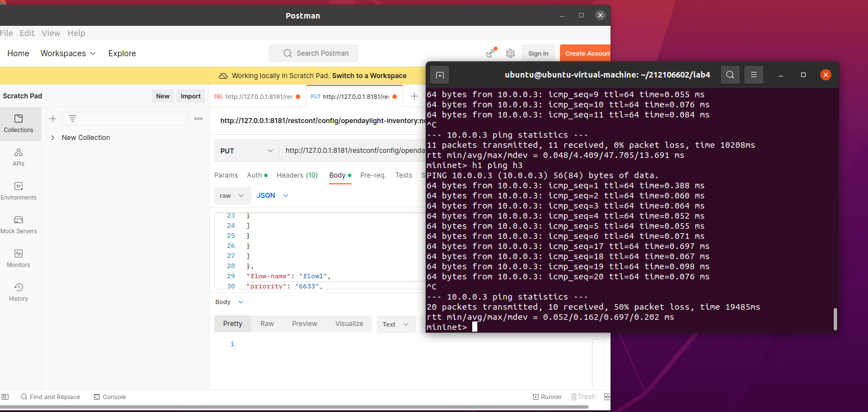Minimize the Postman window
This screenshot has height=412, width=868.
pos(561,15)
